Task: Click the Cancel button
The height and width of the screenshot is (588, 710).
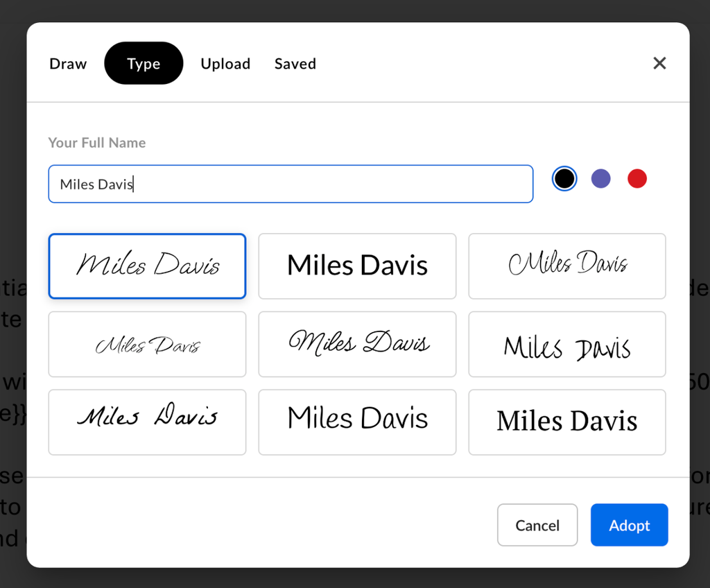Action: point(537,525)
